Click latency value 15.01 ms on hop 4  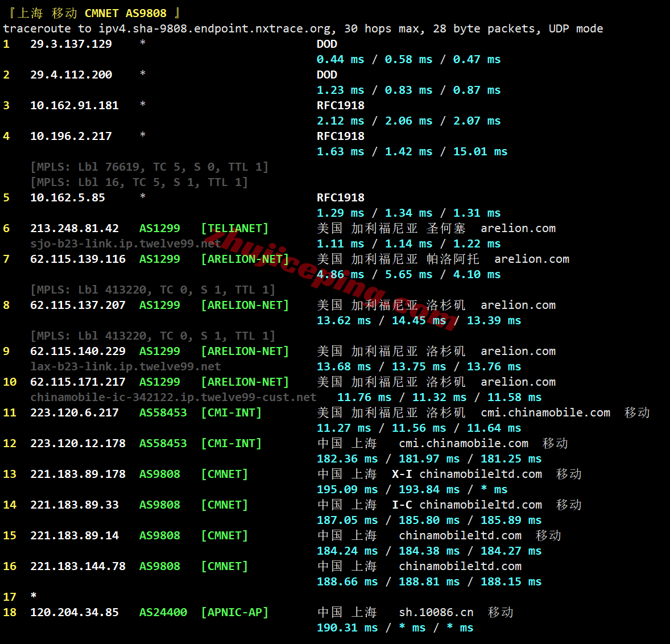480,152
